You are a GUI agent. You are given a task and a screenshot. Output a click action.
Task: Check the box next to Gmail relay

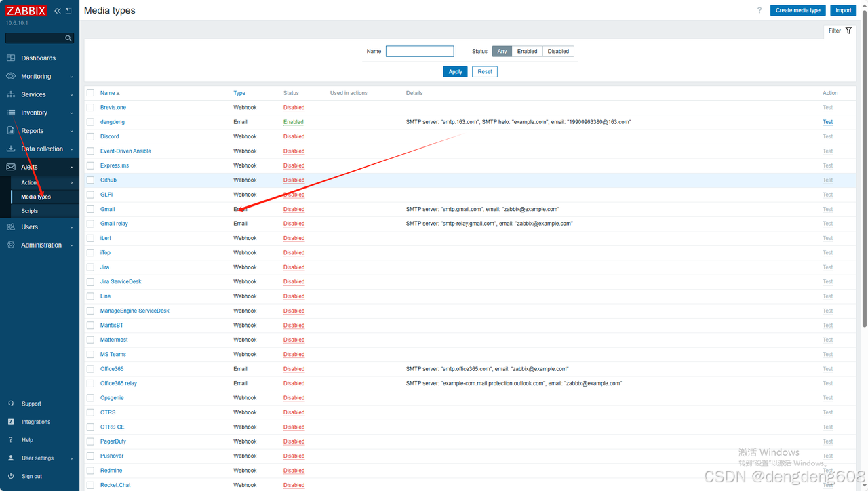[x=90, y=224]
